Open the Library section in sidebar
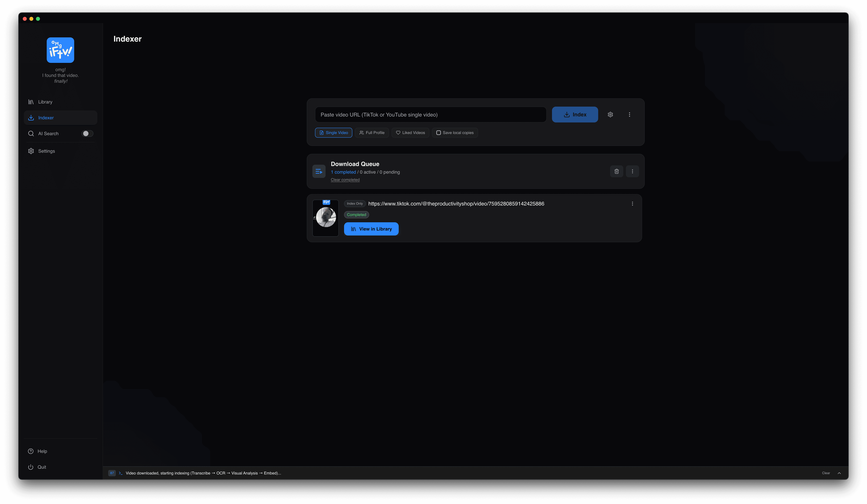This screenshot has width=867, height=504. 45,102
